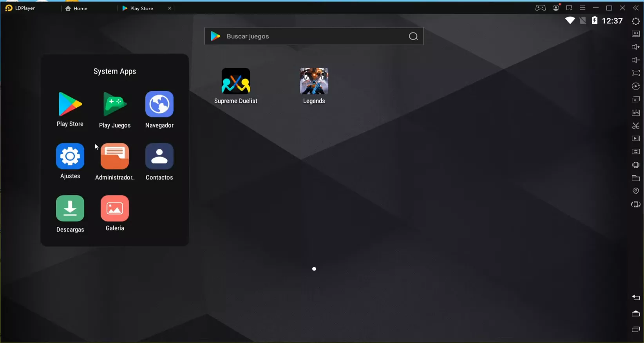Collapse the right sidebar with double chevron

click(636, 8)
